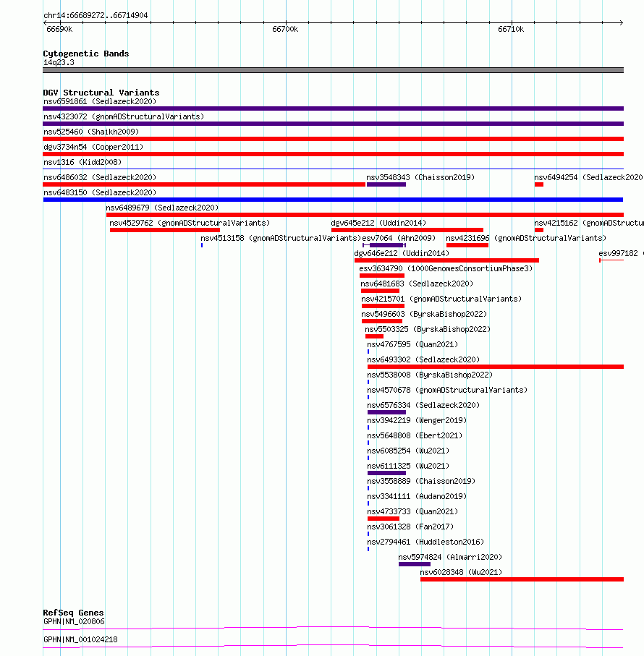Viewport: 644px width, 656px height.
Task: Click the nsv6111325 (Wu2021) label
Action: (408, 466)
